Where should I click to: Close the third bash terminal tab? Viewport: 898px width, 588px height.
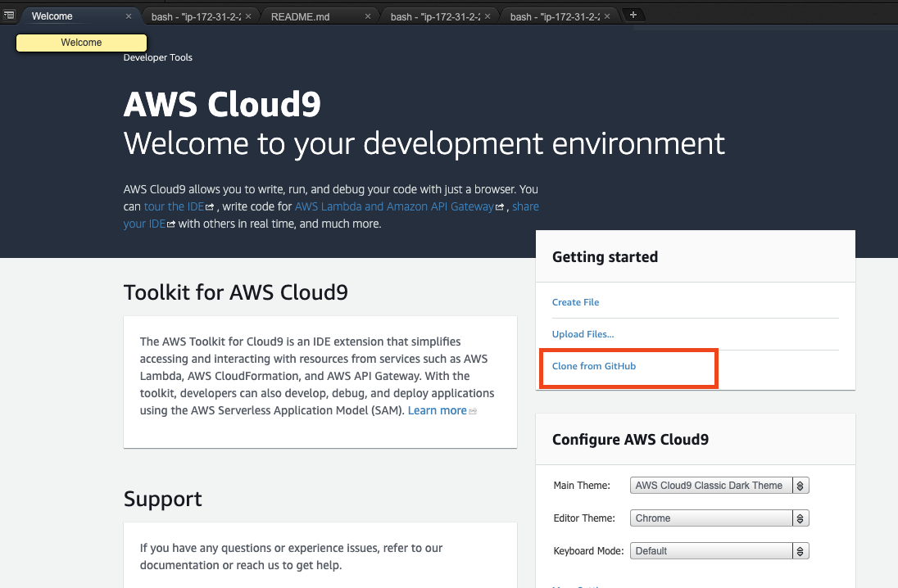click(607, 16)
